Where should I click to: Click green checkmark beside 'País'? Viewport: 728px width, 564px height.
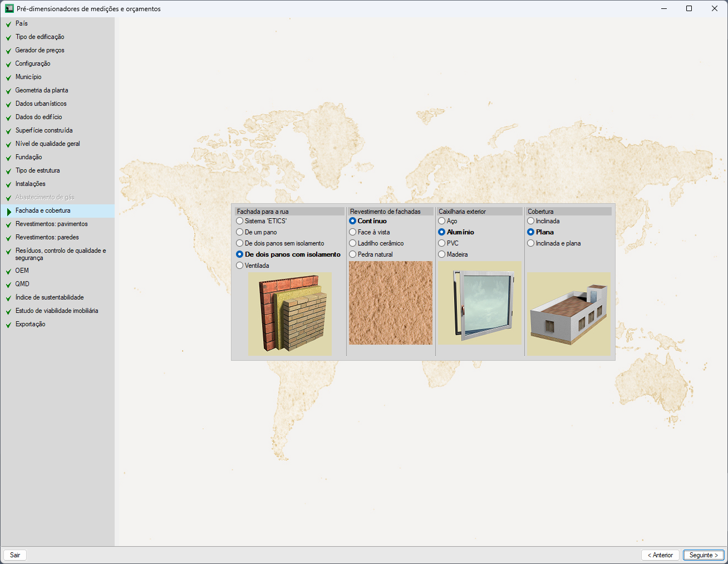point(8,24)
